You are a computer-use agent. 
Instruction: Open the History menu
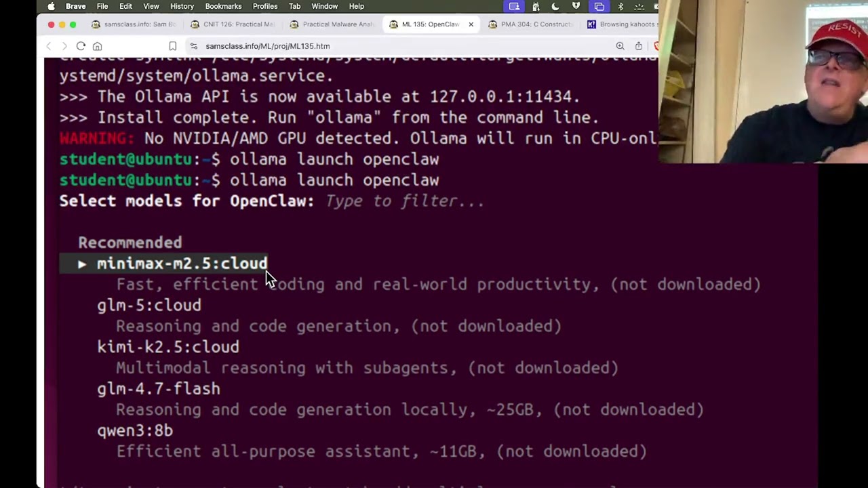coord(182,6)
